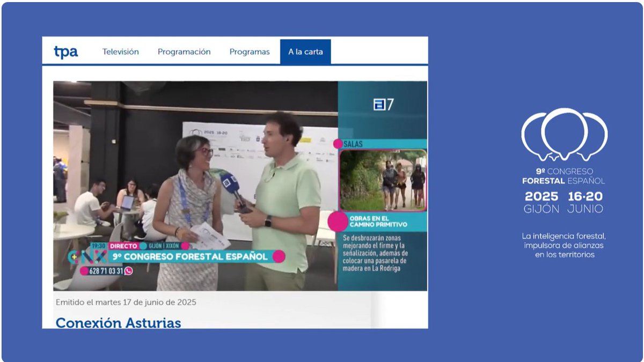Click the text 'Emitido el martes 17 de junio de 2025'
644x362 pixels.
point(126,302)
